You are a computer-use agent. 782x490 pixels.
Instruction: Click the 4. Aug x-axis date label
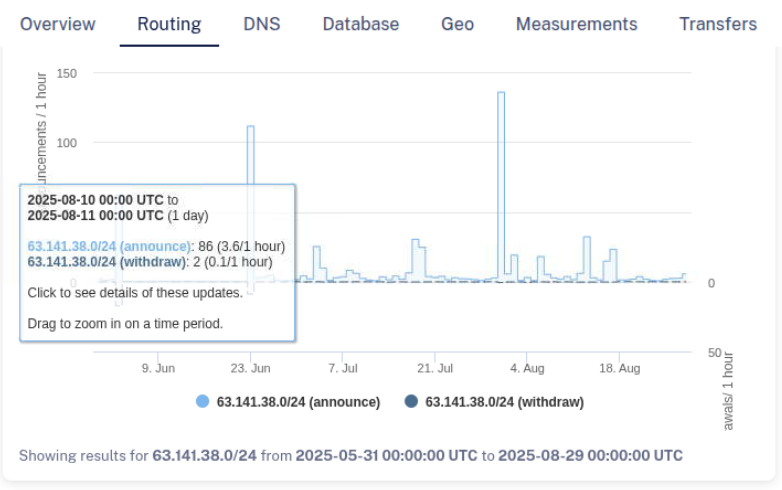coord(527,368)
